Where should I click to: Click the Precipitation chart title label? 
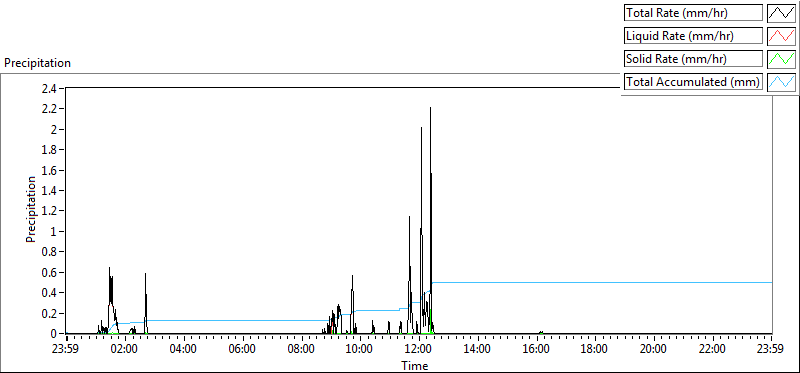coord(37,63)
